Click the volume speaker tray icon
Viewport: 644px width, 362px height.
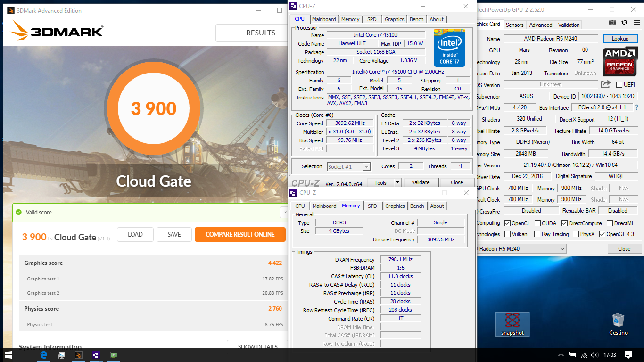595,355
